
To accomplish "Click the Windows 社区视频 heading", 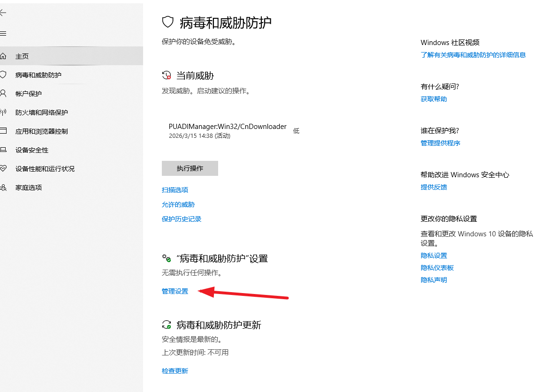I will tap(450, 43).
